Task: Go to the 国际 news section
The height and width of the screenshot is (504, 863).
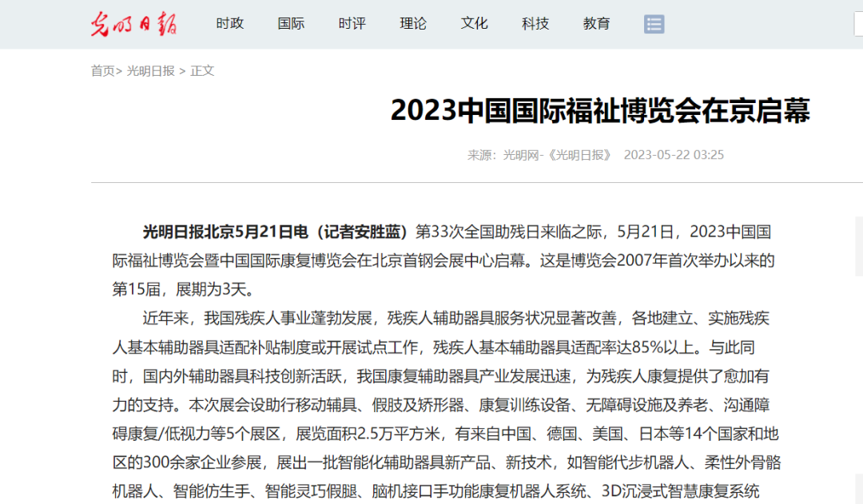Action: tap(291, 24)
